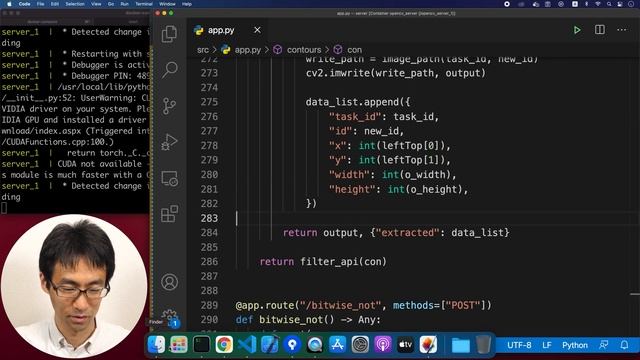Click the Wi-Fi icon in menu bar

[x=597, y=4]
